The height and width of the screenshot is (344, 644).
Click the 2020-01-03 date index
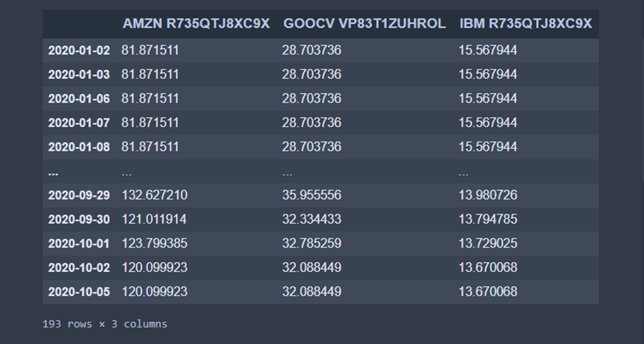pos(79,74)
